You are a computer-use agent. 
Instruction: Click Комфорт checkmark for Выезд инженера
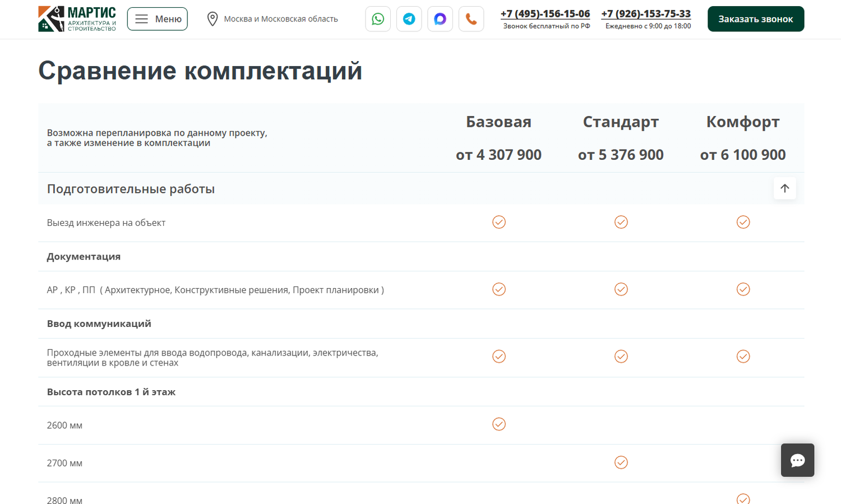point(743,222)
